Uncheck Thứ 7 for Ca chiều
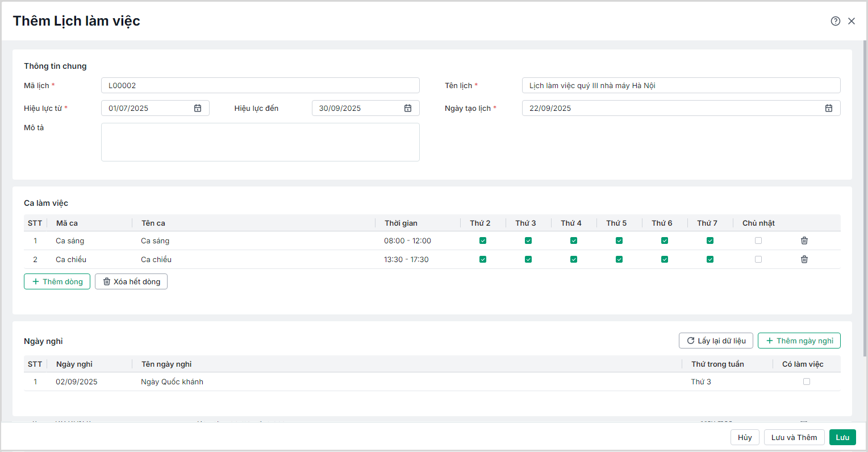This screenshot has height=452, width=868. coord(710,259)
